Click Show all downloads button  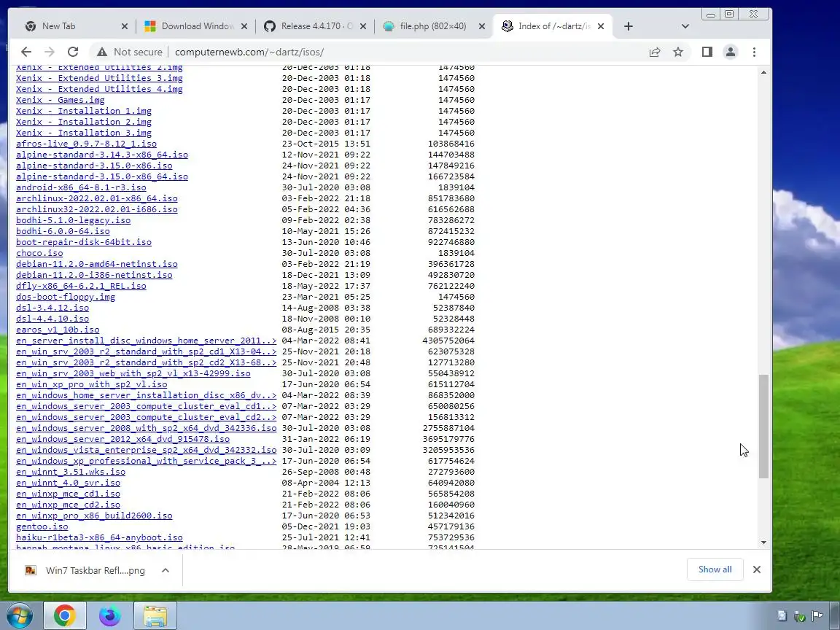pyautogui.click(x=715, y=569)
